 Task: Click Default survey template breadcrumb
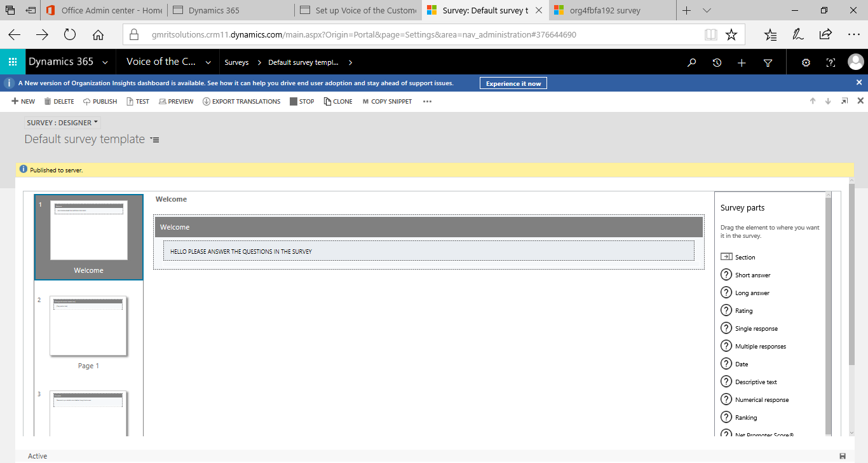303,62
